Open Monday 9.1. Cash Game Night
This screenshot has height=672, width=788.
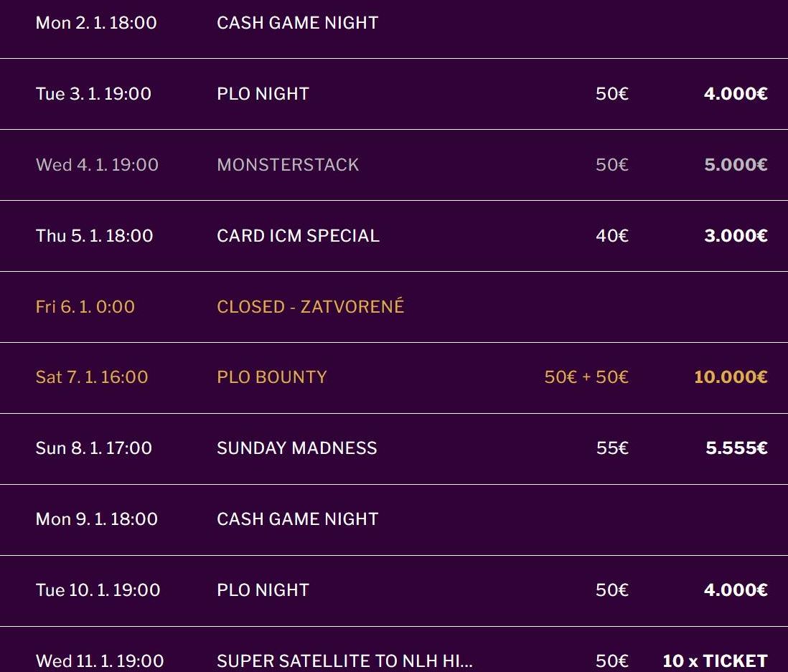[297, 519]
